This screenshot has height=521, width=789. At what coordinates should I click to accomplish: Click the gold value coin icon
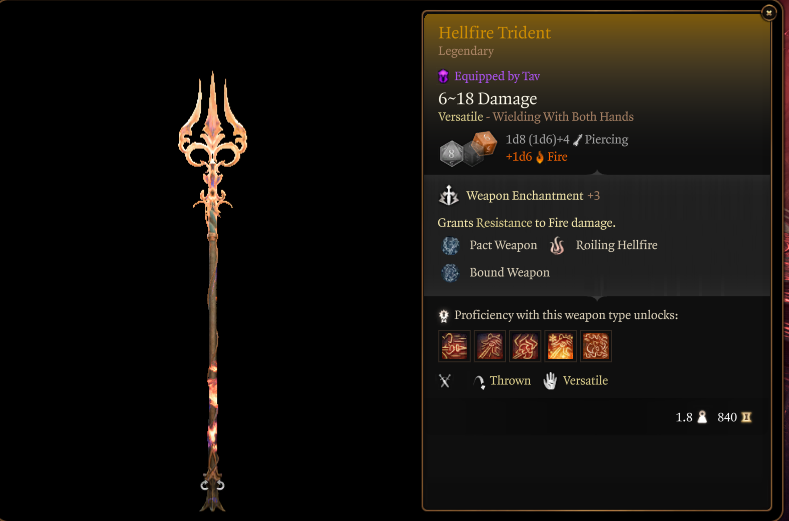point(746,417)
